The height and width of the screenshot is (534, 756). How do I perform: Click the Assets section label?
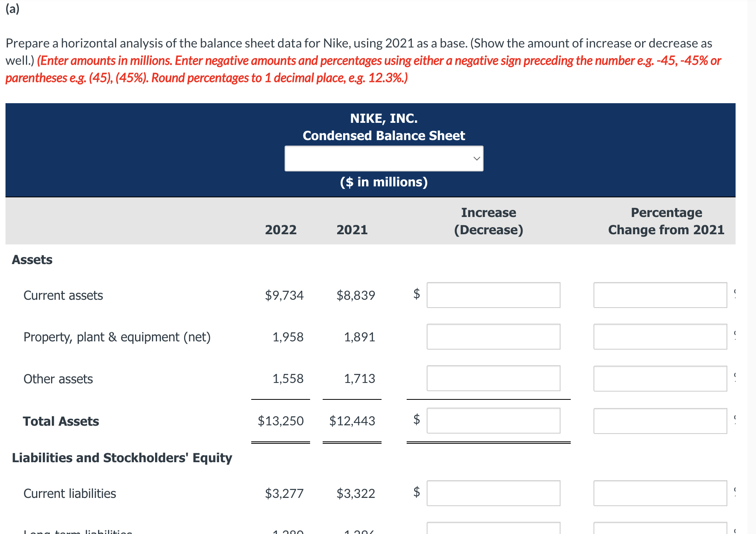31,259
